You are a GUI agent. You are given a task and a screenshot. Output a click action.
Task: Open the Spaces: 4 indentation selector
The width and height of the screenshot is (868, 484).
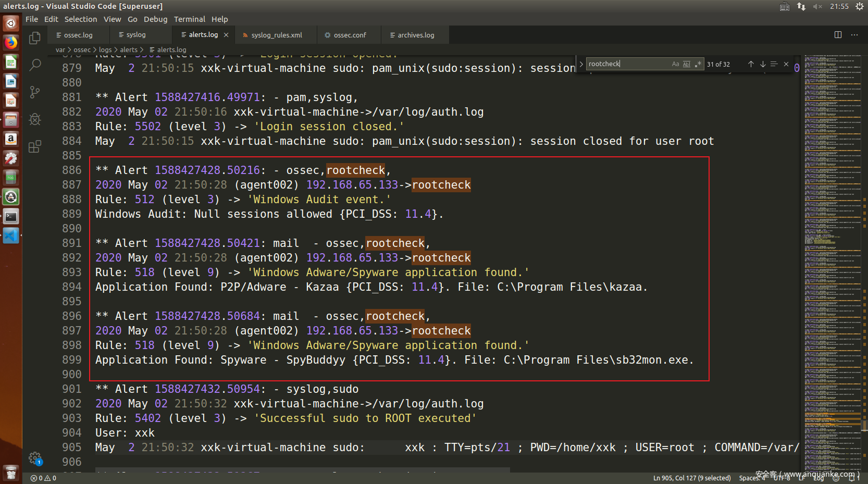(x=752, y=478)
